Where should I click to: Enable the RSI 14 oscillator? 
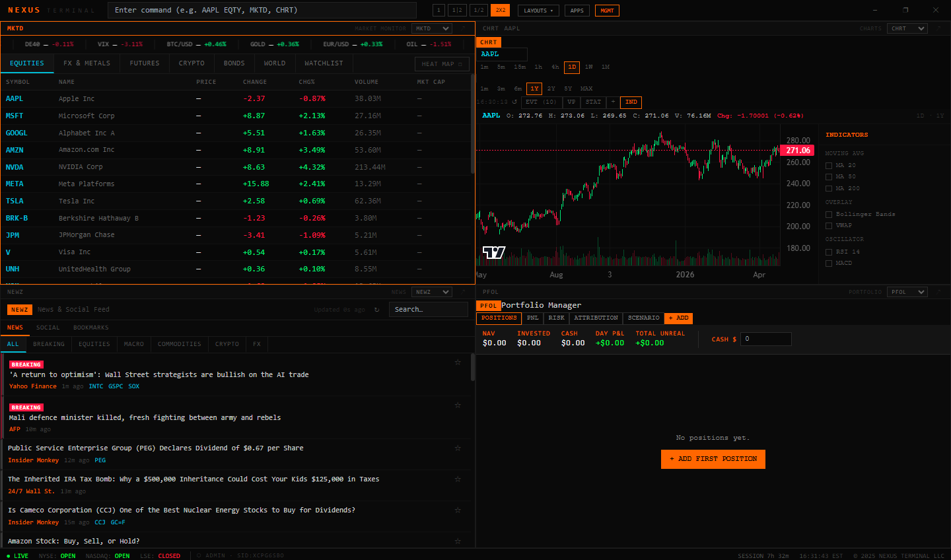tap(829, 252)
